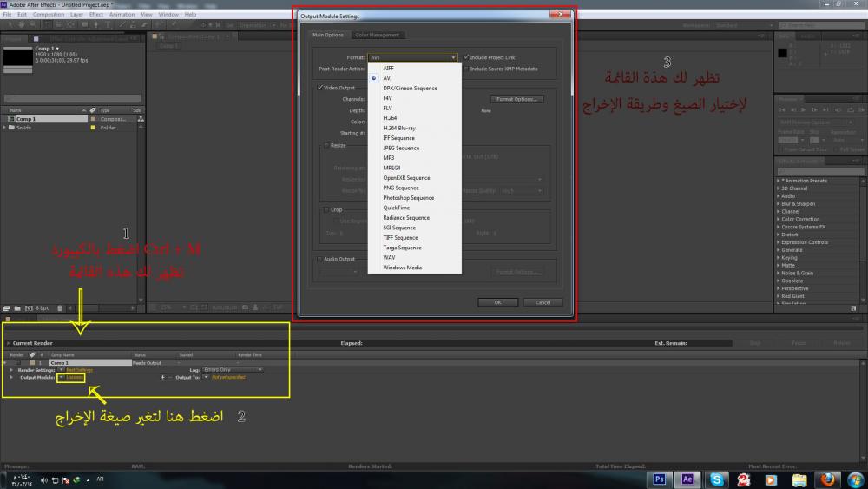Click the delete trash icon in Project panel
The width and height of the screenshot is (868, 489).
click(x=60, y=308)
